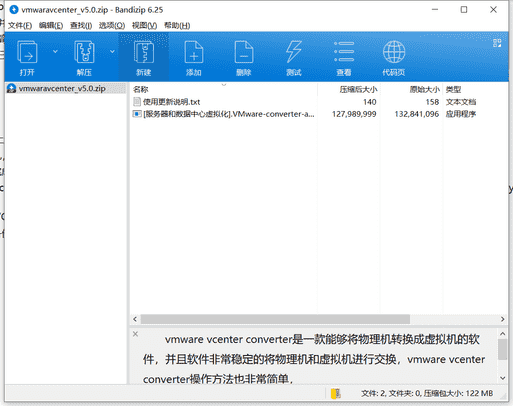513x406 pixels.
Task: Expand the dropdown arrow next to 打开
Action: point(55,52)
